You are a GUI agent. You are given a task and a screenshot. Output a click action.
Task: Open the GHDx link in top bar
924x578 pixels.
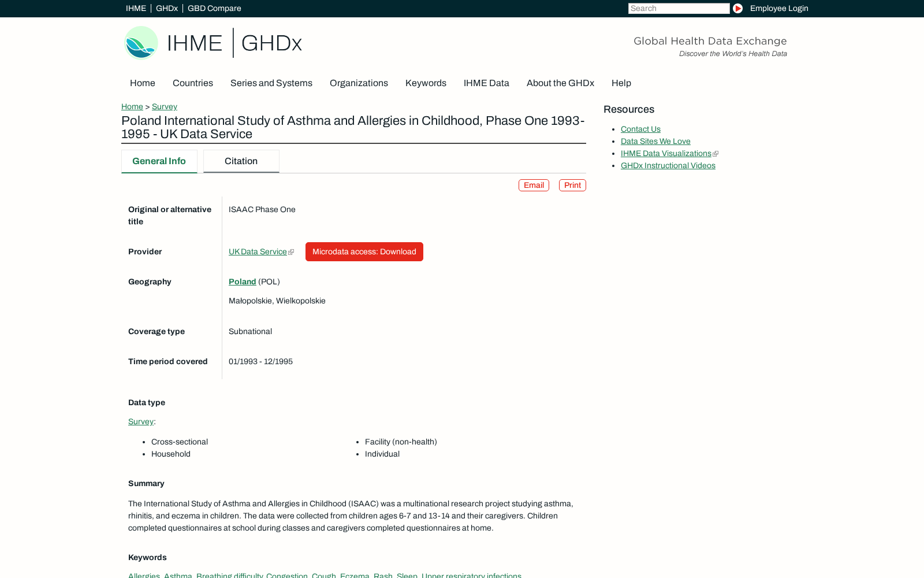167,8
